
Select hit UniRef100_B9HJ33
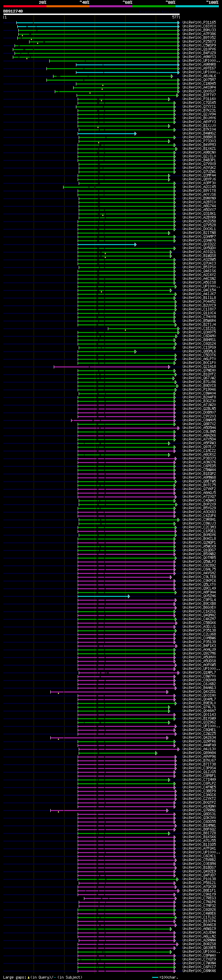[x=199, y=31]
